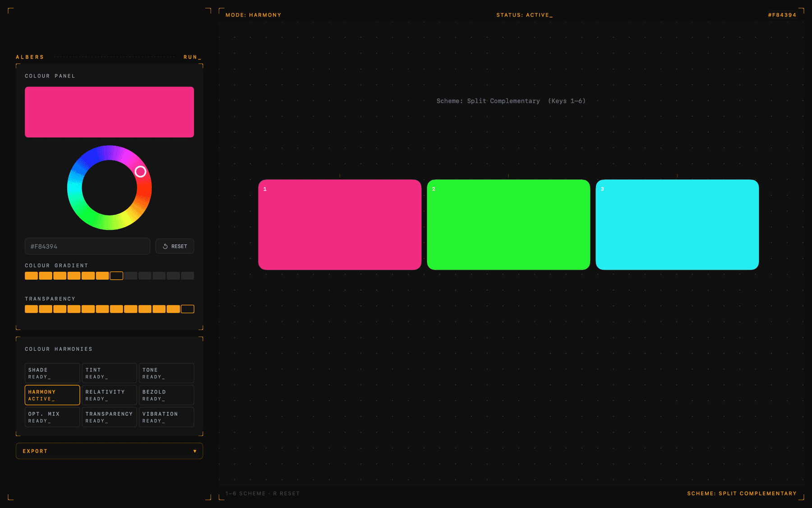Select pink swatch number 1

340,225
